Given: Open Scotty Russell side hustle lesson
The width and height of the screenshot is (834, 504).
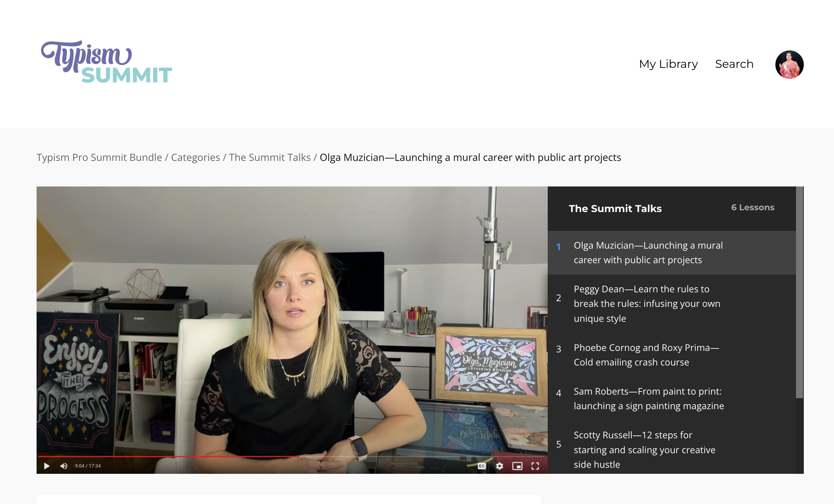Looking at the screenshot, I should 672,450.
